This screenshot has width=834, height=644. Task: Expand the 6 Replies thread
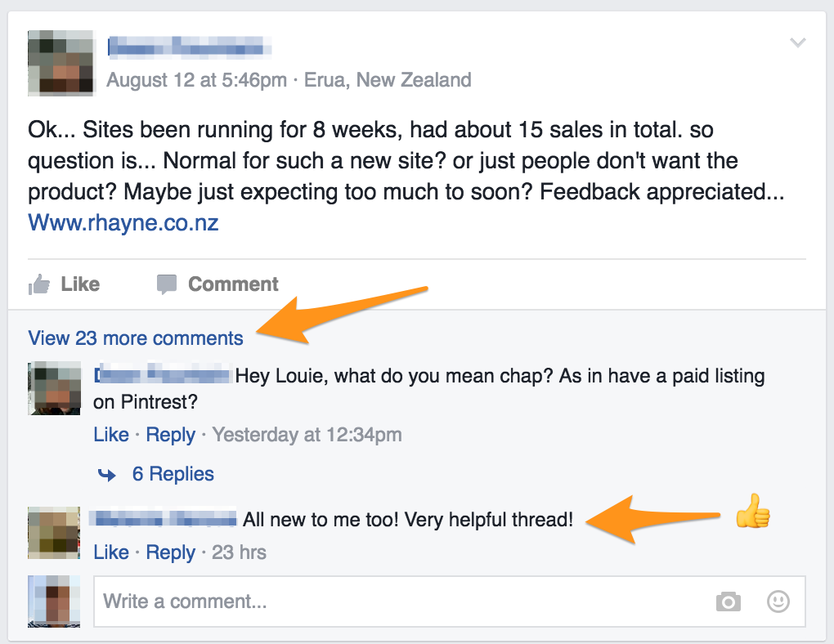[173, 474]
